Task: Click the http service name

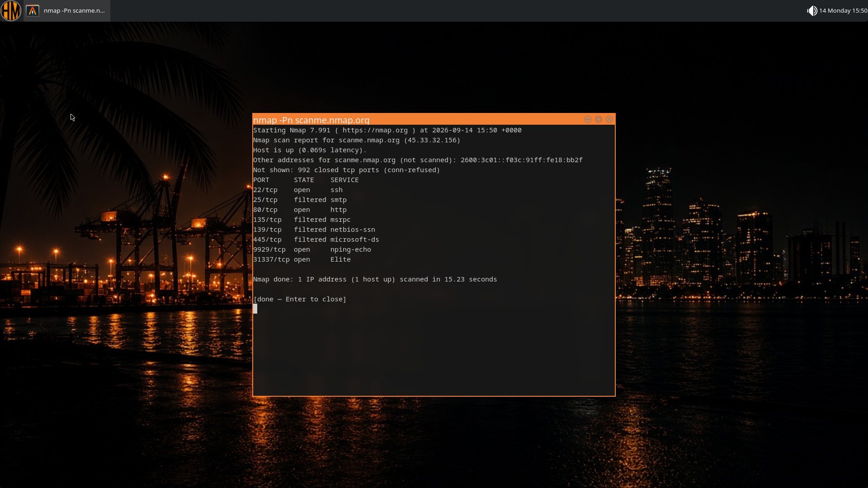Action: [x=339, y=210]
